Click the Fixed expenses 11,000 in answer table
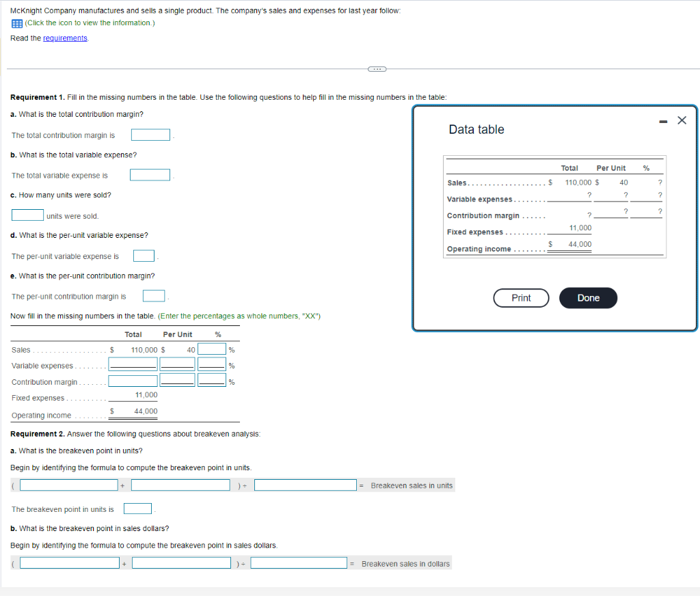The image size is (700, 596). coord(146,394)
